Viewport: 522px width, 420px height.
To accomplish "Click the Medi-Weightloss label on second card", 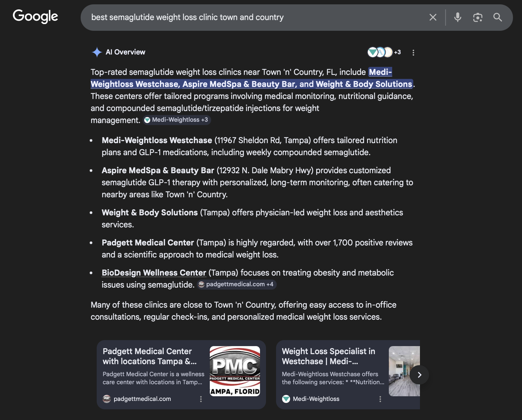I will click(x=316, y=399).
